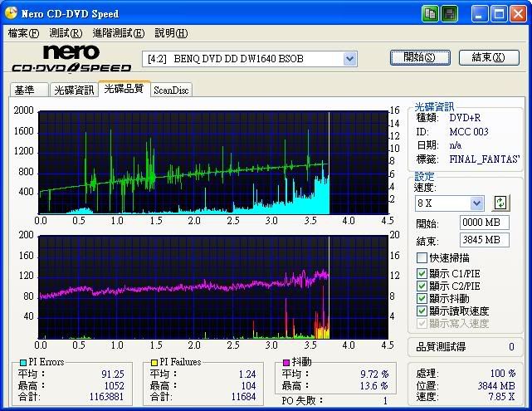Click the 開始(S) start button

[x=420, y=57]
